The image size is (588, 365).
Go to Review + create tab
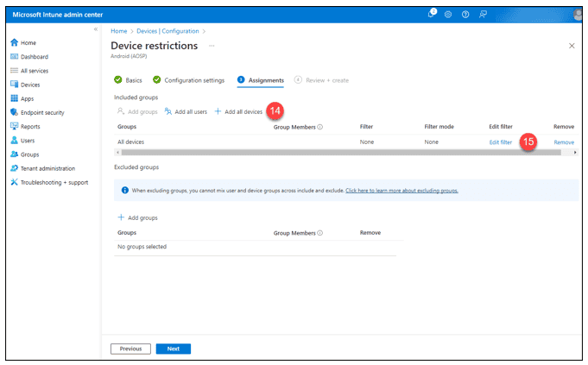point(321,80)
